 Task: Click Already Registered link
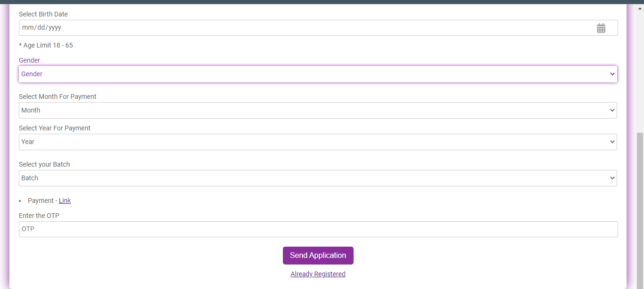(x=318, y=274)
